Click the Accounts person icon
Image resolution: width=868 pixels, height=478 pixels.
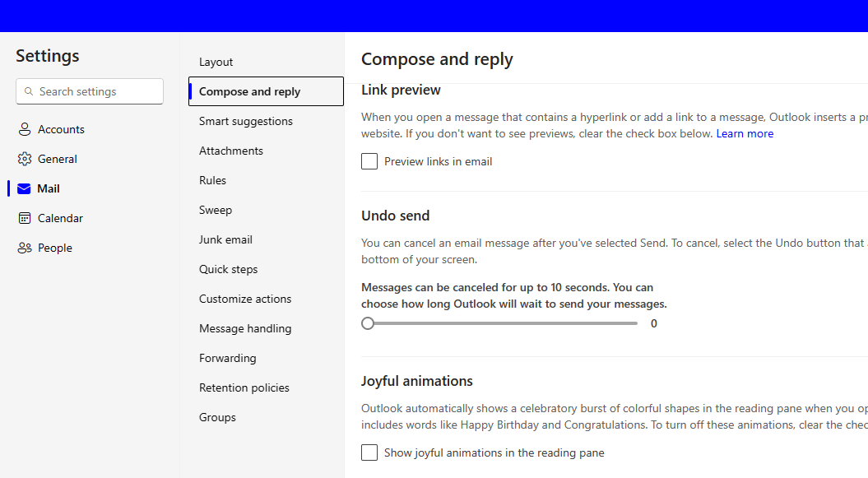coord(25,129)
